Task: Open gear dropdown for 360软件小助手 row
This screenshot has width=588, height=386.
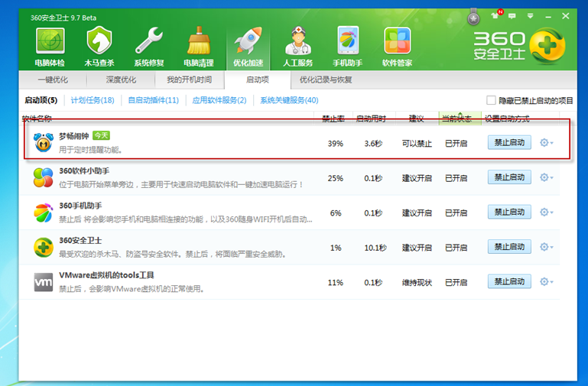Action: point(547,177)
